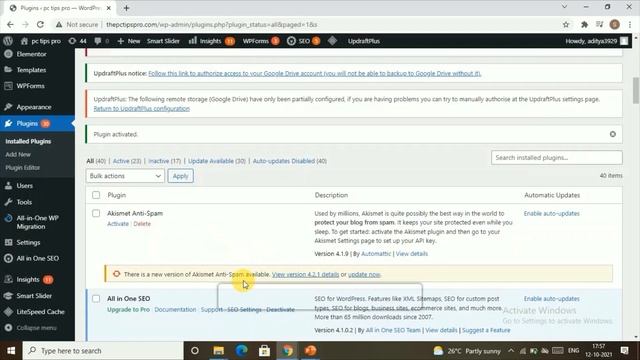This screenshot has height=360, width=640.
Task: Open the browser extensions puzzle icon
Action: [x=584, y=24]
